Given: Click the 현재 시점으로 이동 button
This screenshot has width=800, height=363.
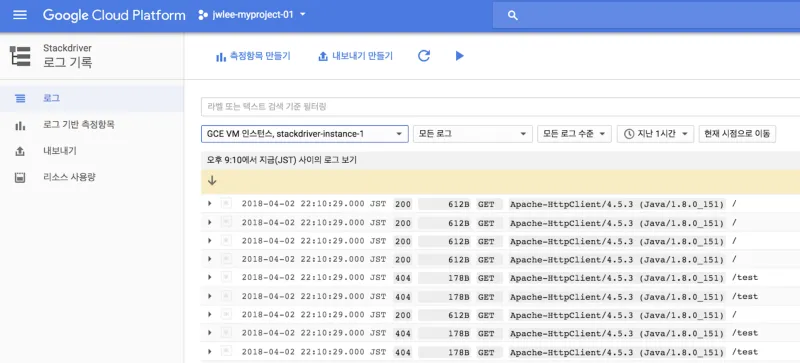Looking at the screenshot, I should [737, 134].
